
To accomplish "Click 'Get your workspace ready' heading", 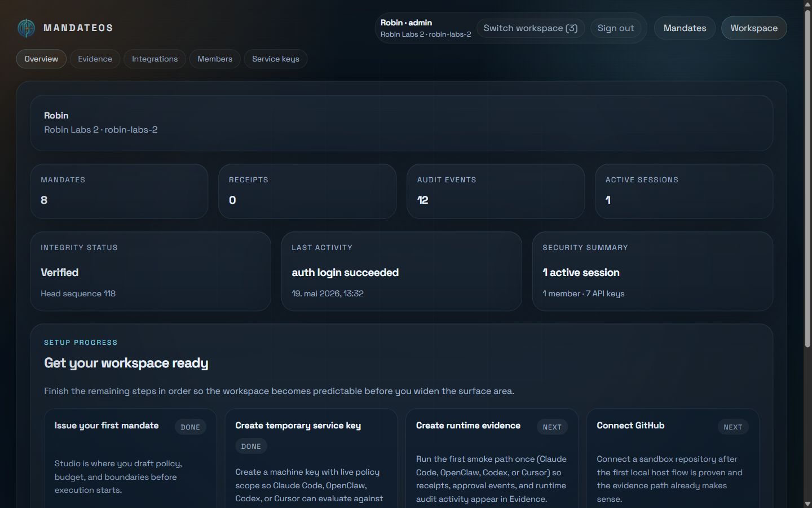I will click(x=126, y=363).
